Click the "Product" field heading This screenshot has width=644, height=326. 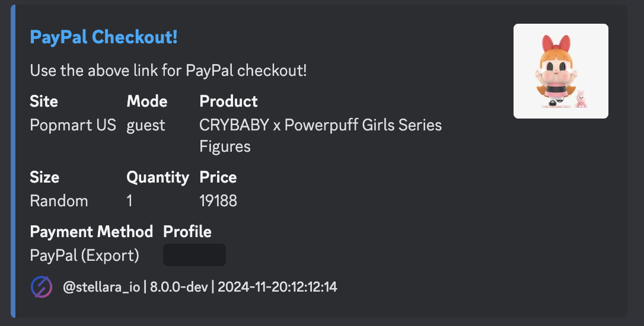(x=228, y=101)
